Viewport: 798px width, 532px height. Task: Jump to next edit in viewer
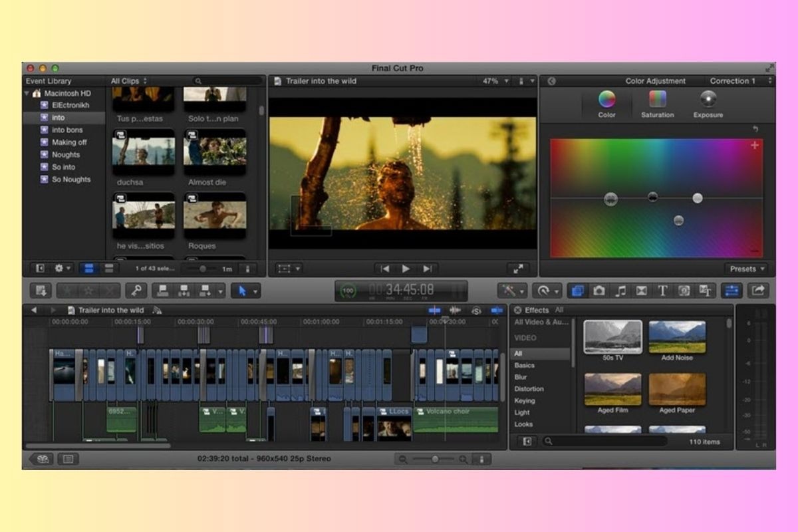(428, 269)
